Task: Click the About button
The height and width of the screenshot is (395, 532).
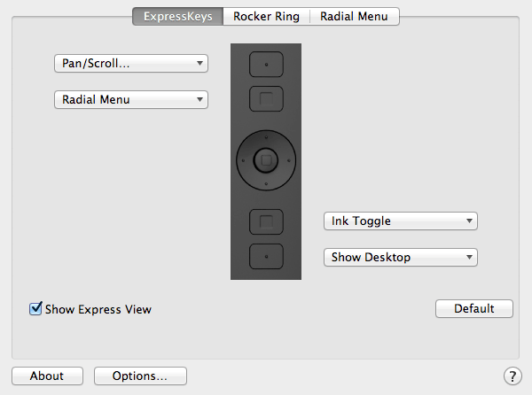Action: point(47,376)
